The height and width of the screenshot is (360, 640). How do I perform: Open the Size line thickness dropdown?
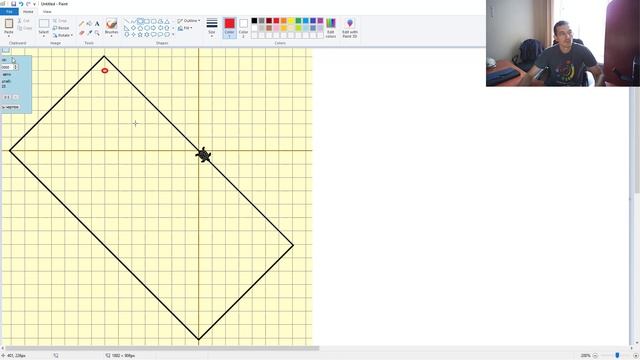212,28
